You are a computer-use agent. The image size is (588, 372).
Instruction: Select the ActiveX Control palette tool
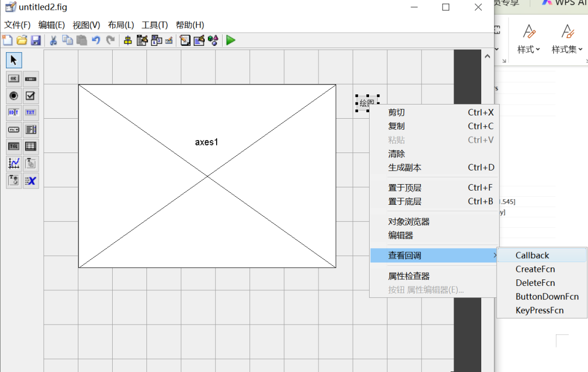[30, 181]
